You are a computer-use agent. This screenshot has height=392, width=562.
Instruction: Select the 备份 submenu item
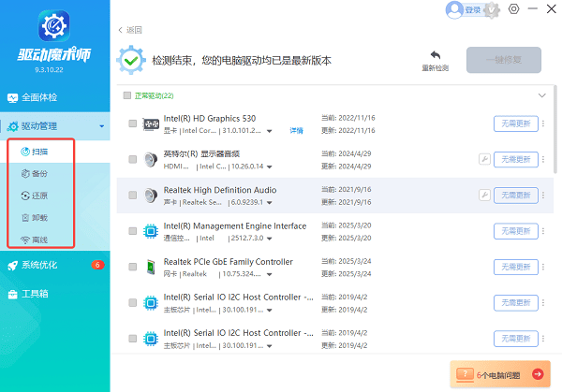41,174
